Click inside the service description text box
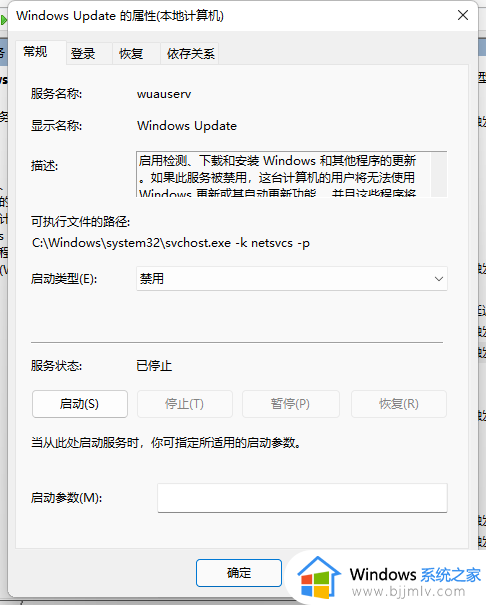This screenshot has width=486, height=605. [x=284, y=174]
